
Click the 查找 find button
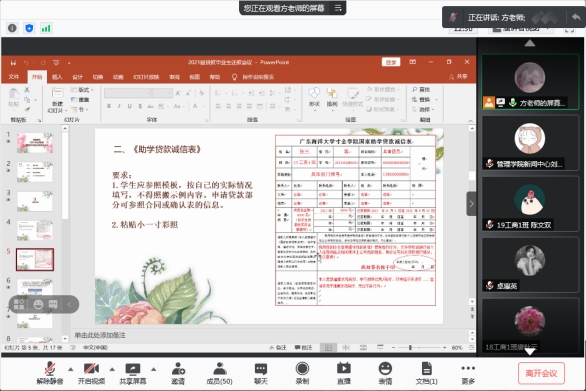point(421,89)
